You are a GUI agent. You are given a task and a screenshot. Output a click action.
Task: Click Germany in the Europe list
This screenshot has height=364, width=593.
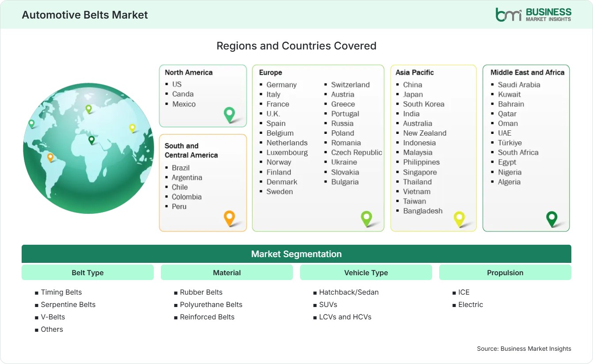pyautogui.click(x=281, y=85)
